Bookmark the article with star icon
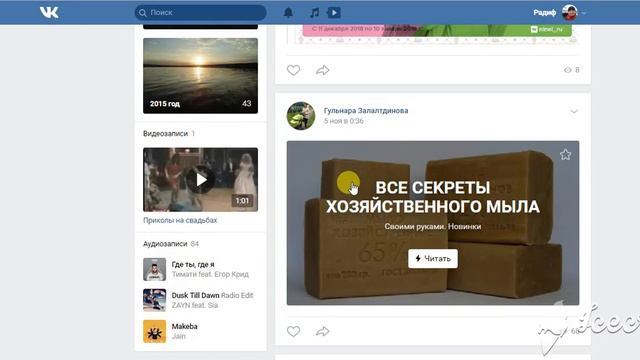This screenshot has width=640, height=360. click(x=565, y=155)
